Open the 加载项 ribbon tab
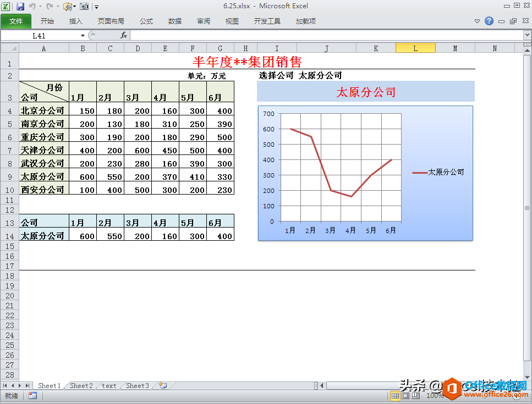Screen dimensions: 532x404 [x=306, y=21]
